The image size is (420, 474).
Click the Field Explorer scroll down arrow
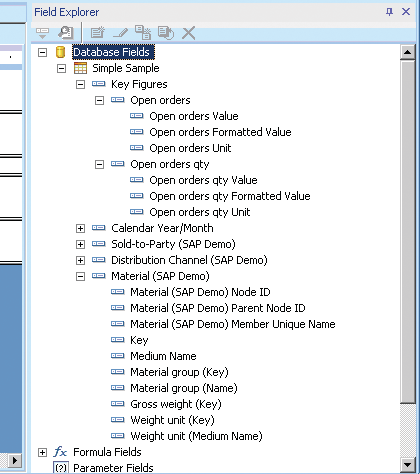click(407, 464)
